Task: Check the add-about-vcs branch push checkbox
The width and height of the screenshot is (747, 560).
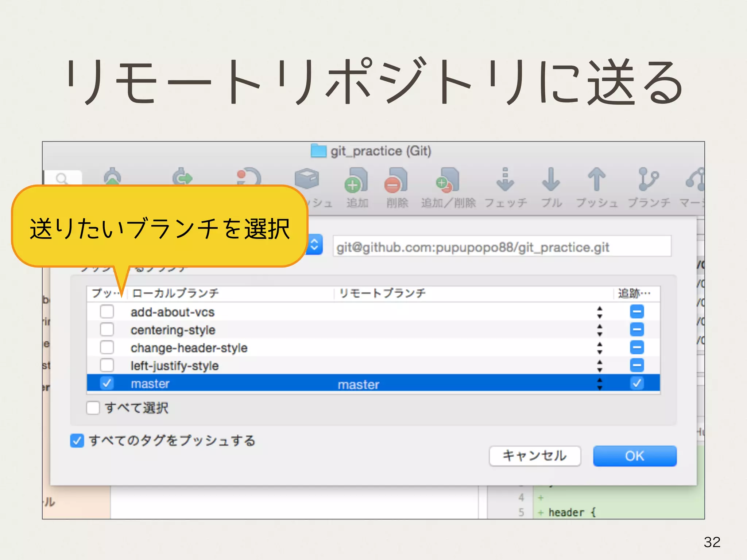Action: 107,312
